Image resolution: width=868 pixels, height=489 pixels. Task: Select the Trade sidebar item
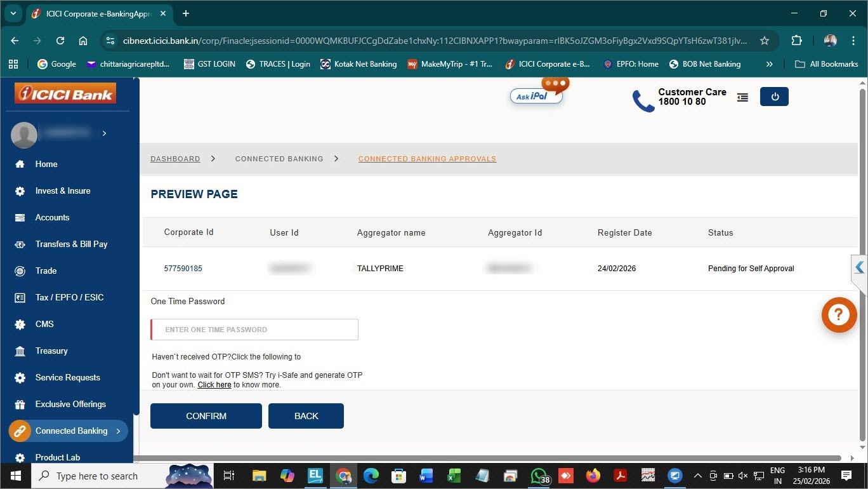click(46, 271)
